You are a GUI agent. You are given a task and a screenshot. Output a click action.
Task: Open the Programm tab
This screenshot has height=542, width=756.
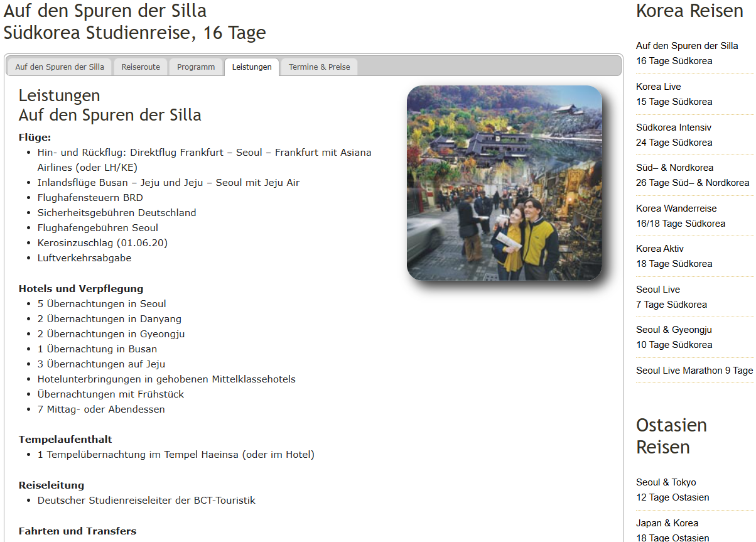(196, 67)
